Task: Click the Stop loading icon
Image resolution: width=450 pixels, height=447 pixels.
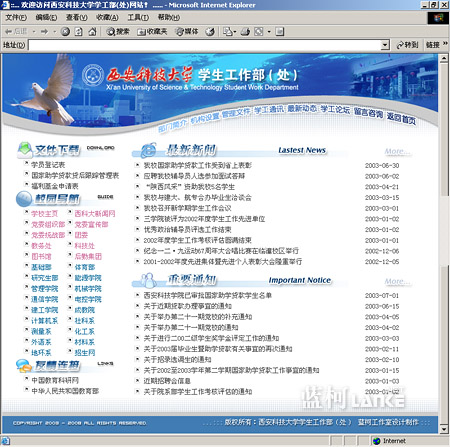Action: [65, 32]
